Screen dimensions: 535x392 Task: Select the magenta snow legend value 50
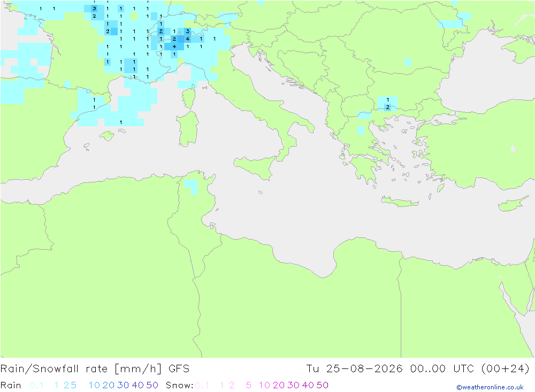(323, 385)
